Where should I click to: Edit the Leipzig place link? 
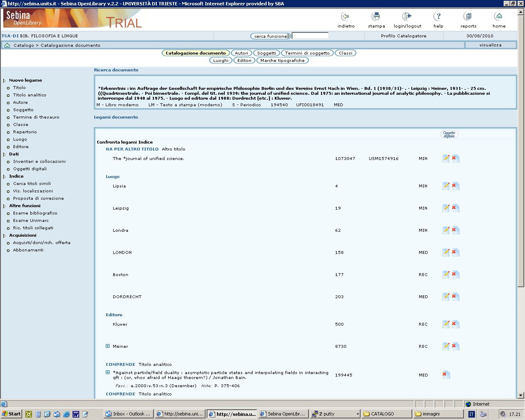point(446,208)
